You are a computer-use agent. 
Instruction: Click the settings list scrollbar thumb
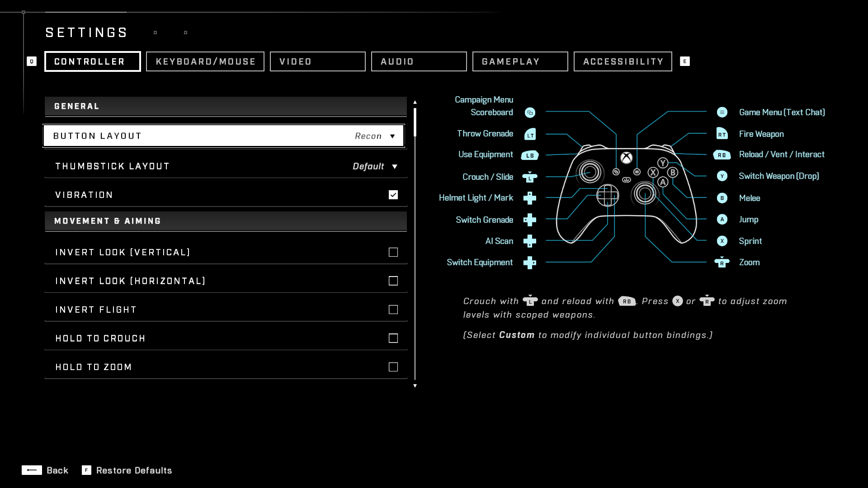pos(415,122)
